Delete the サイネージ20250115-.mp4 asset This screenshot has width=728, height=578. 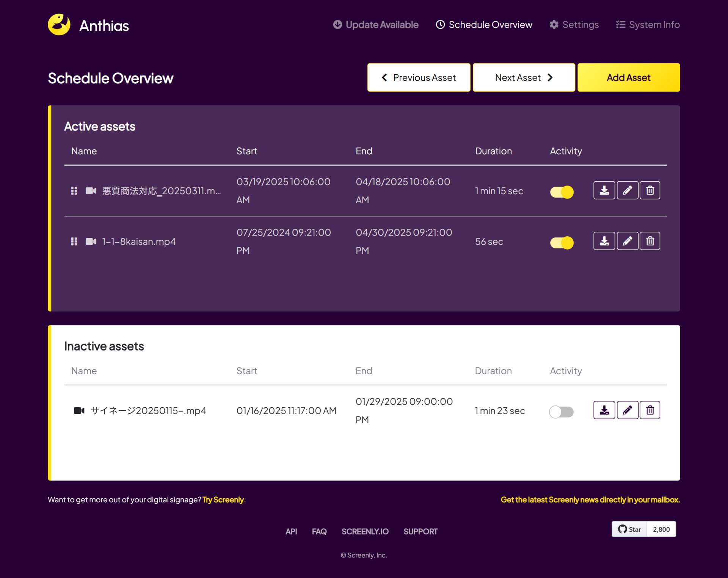tap(650, 410)
